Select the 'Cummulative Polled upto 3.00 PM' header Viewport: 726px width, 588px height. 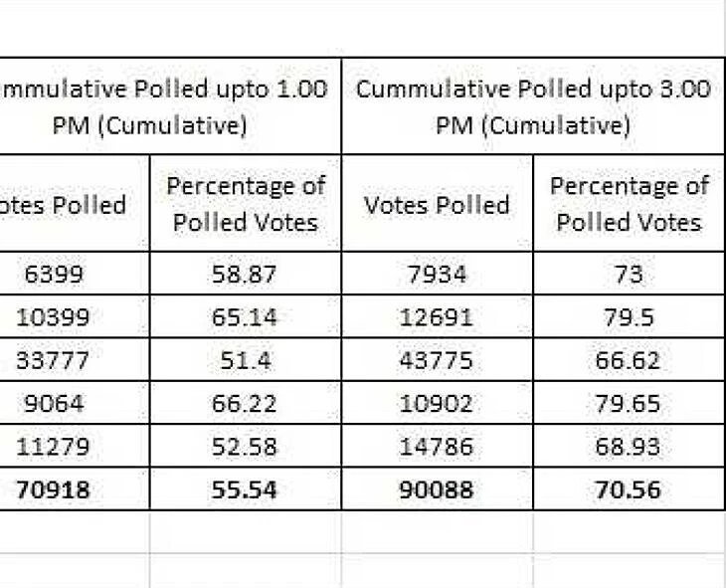click(533, 106)
